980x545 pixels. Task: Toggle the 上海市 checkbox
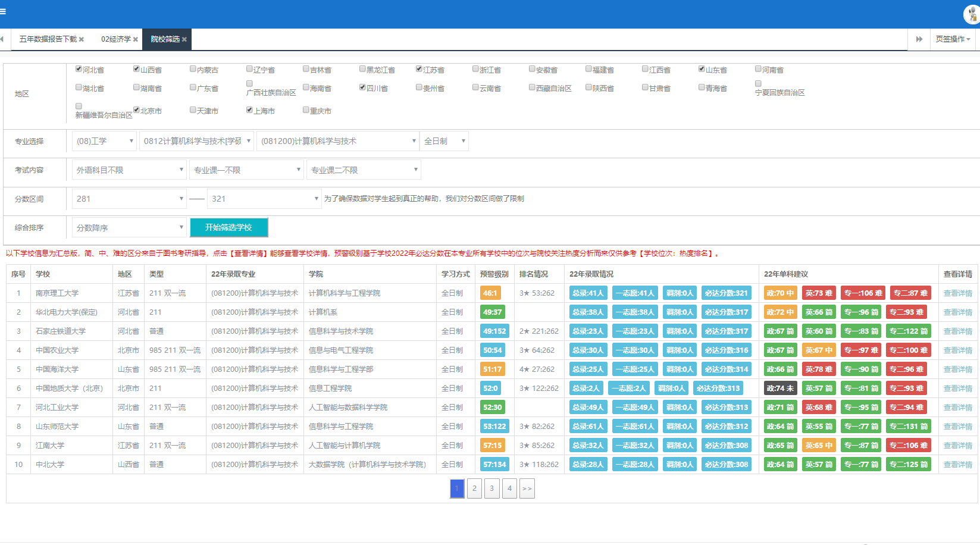249,110
